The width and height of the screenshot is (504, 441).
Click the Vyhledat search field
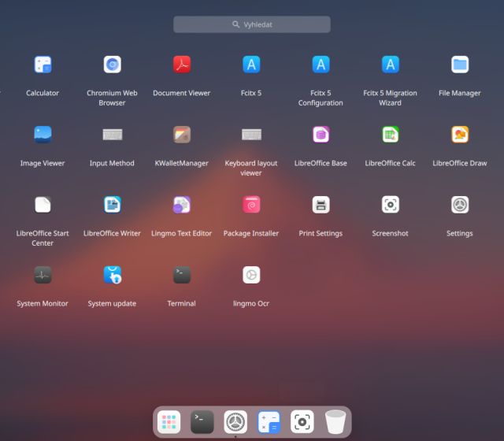(x=252, y=25)
